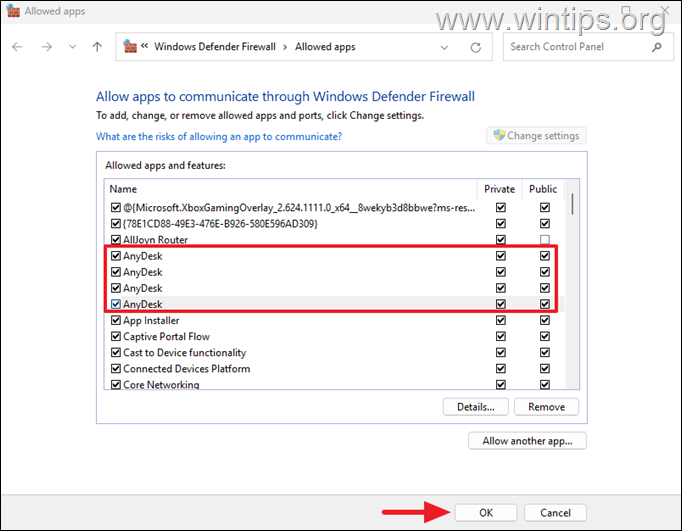
Task: Click Allowed apps breadcrumb
Action: [325, 47]
